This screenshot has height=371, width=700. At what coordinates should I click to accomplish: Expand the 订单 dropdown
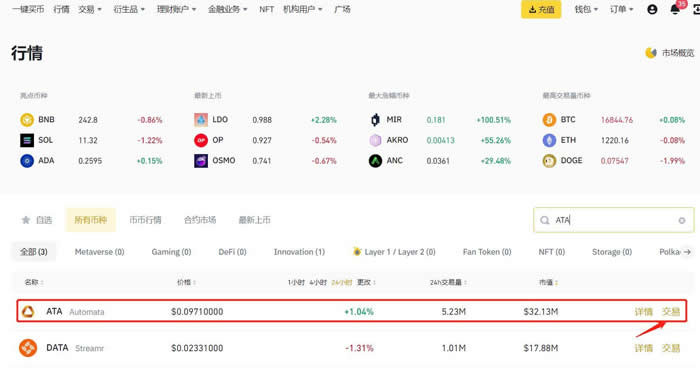click(621, 9)
